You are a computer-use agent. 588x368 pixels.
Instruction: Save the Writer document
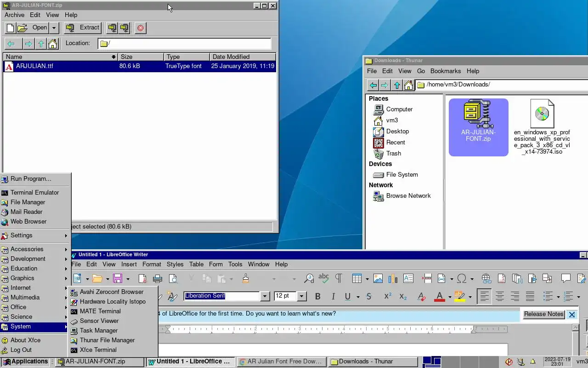coord(118,278)
